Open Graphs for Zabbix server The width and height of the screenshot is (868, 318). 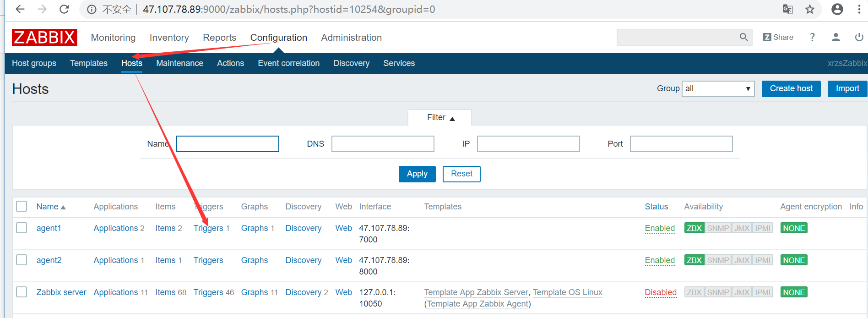point(255,292)
